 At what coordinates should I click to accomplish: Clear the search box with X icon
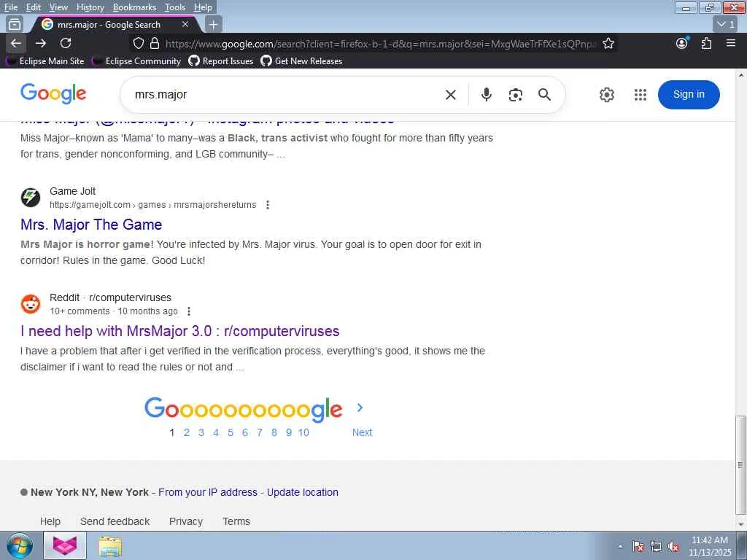point(450,95)
